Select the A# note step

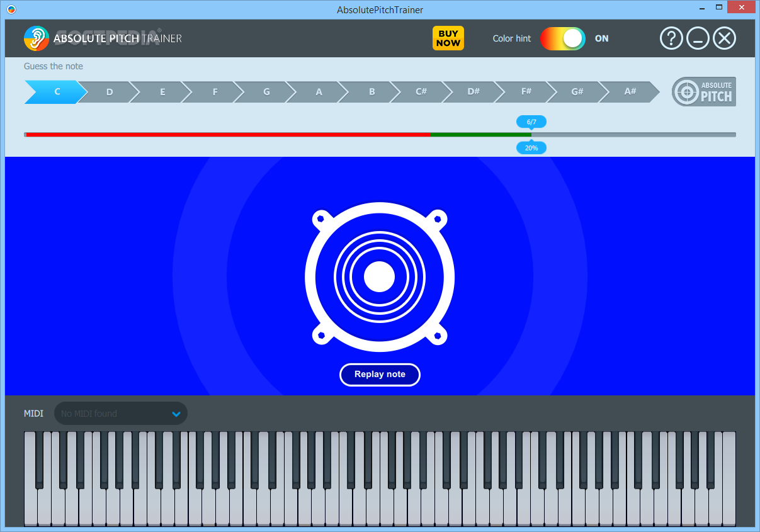tap(630, 92)
